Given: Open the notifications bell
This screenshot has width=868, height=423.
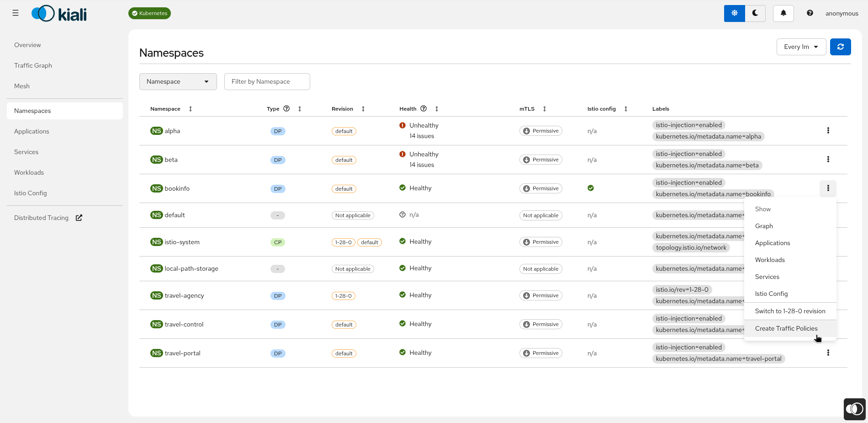Looking at the screenshot, I should tap(783, 13).
